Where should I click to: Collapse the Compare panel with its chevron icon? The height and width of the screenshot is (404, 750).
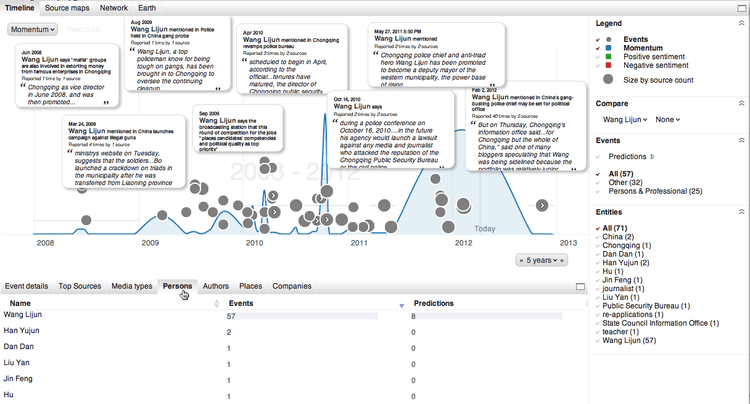click(741, 103)
